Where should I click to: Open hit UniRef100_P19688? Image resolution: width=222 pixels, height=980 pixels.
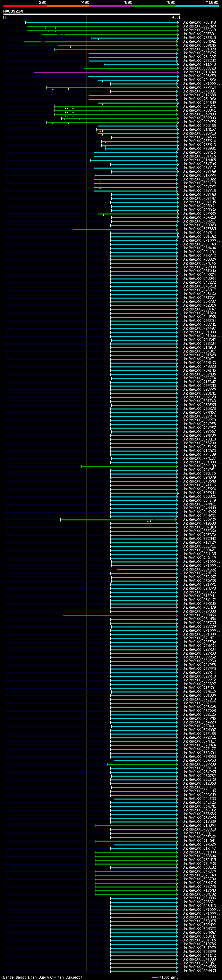pos(199,524)
